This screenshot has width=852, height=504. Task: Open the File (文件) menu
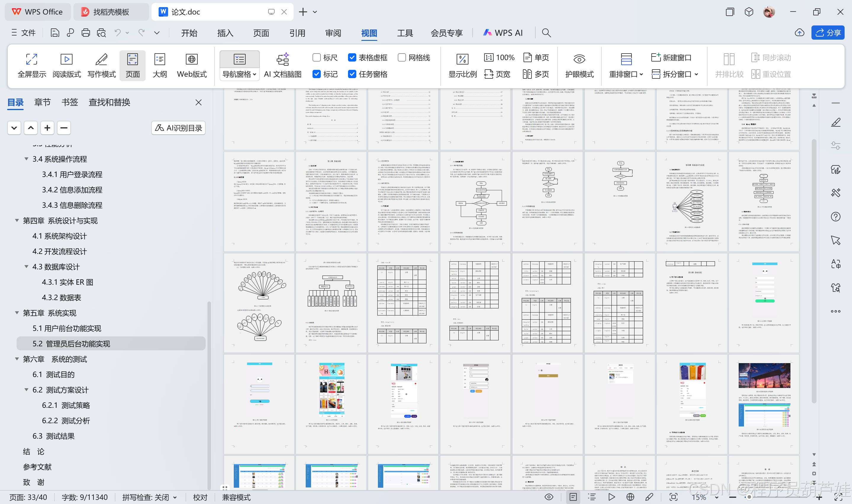23,33
